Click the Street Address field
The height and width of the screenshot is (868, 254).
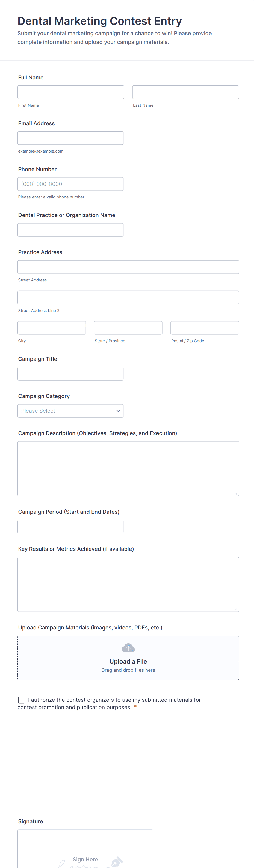point(128,267)
